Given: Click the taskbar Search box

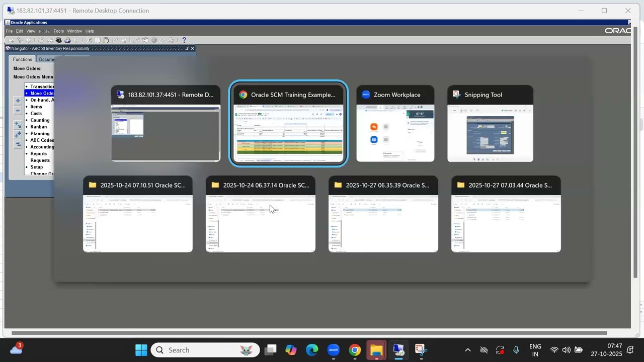Looking at the screenshot, I should coord(205,350).
